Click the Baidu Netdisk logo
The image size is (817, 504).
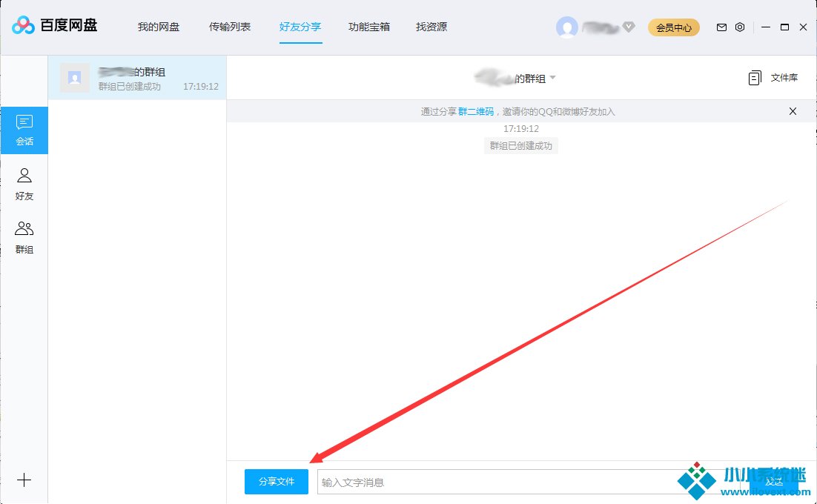[54, 27]
